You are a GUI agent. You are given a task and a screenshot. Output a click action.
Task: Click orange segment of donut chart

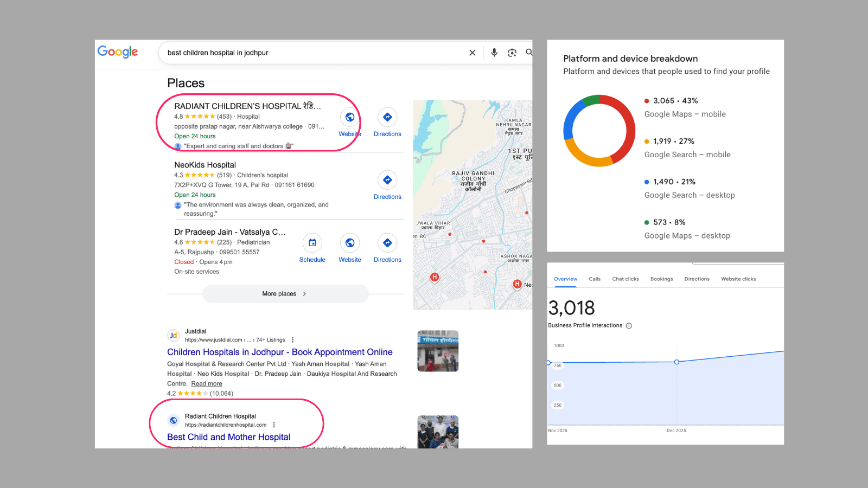point(587,158)
